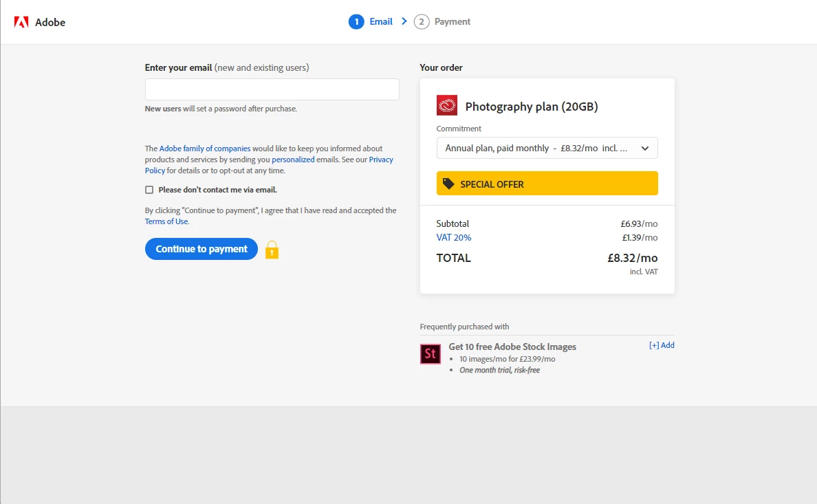This screenshot has width=817, height=504.
Task: Click the £1.39/mo VAT amount
Action: click(x=640, y=238)
